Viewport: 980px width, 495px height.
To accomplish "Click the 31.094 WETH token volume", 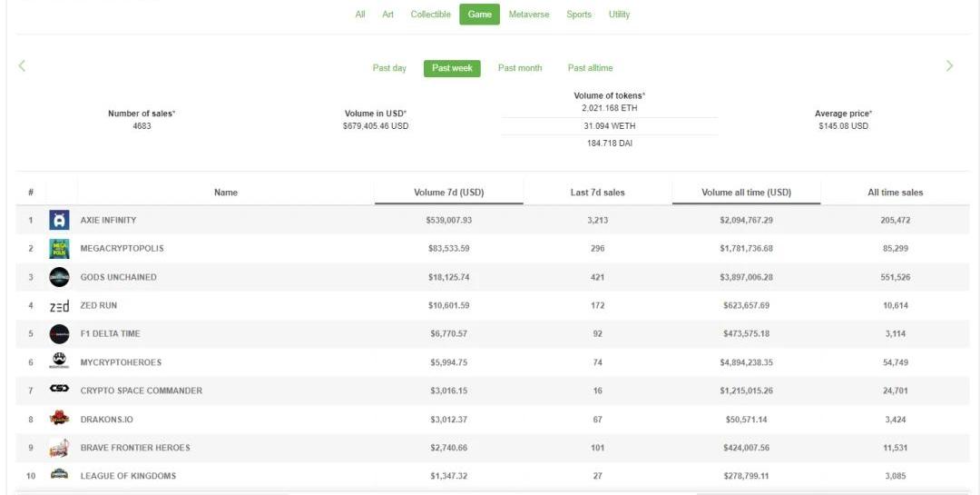I will pyautogui.click(x=610, y=125).
